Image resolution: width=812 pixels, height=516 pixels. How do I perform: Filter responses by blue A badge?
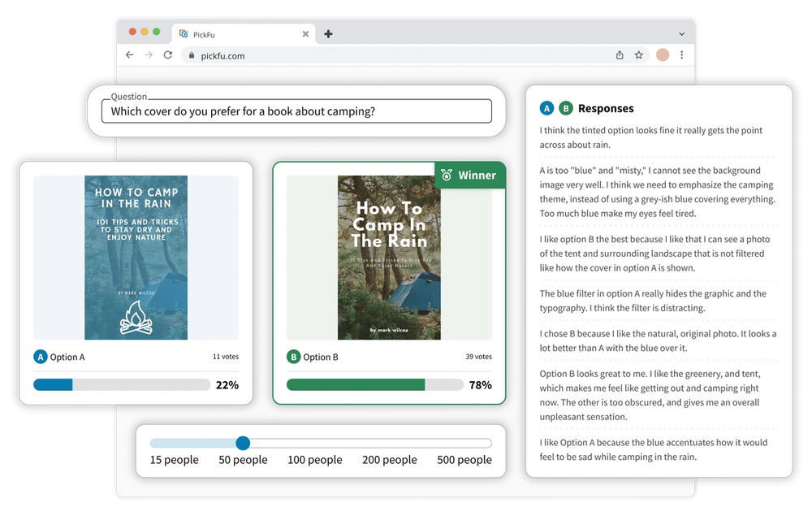546,108
